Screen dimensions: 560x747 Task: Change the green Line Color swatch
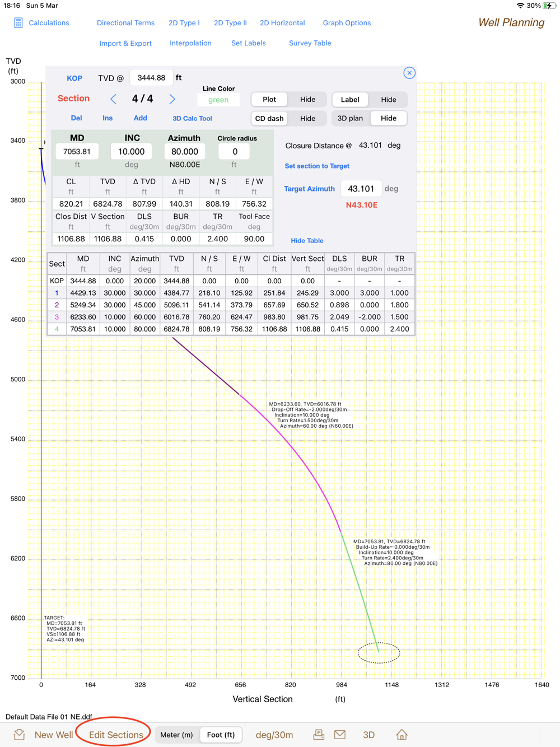(218, 100)
